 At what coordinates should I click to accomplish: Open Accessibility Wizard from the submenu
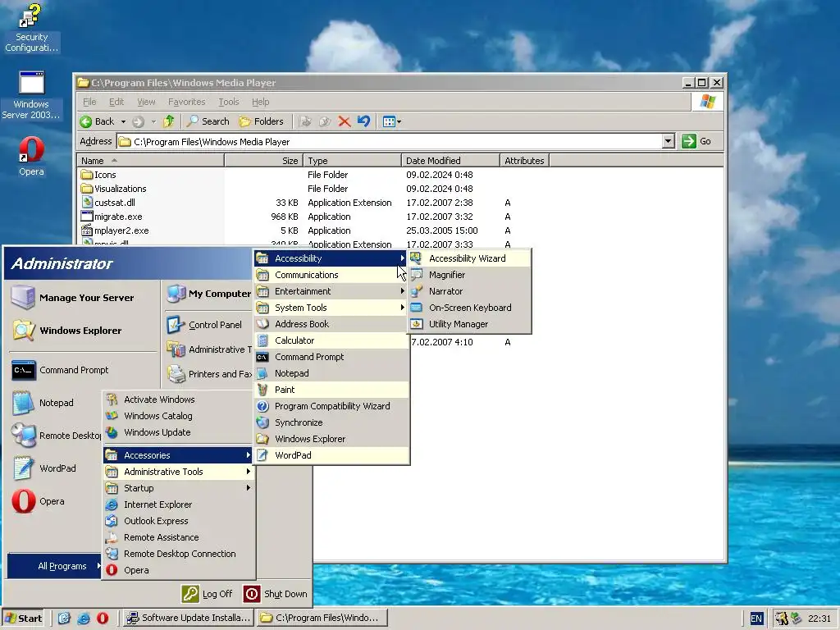[x=469, y=258]
